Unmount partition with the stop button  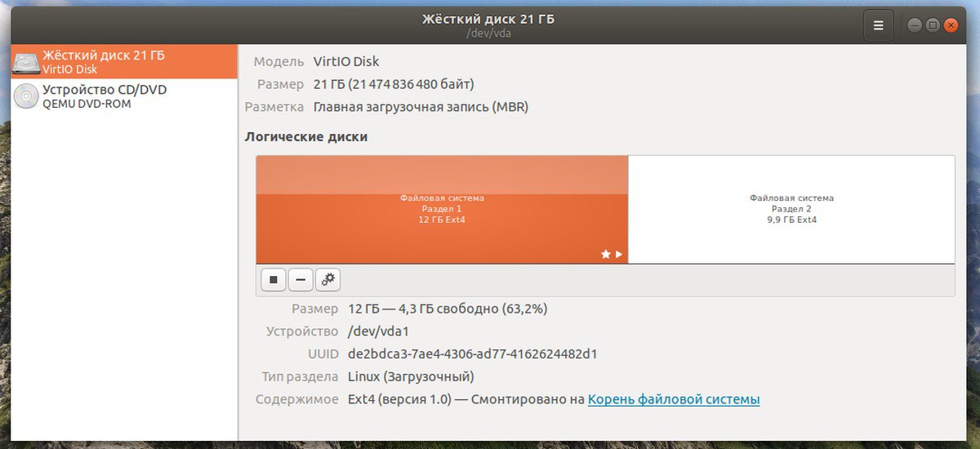274,280
